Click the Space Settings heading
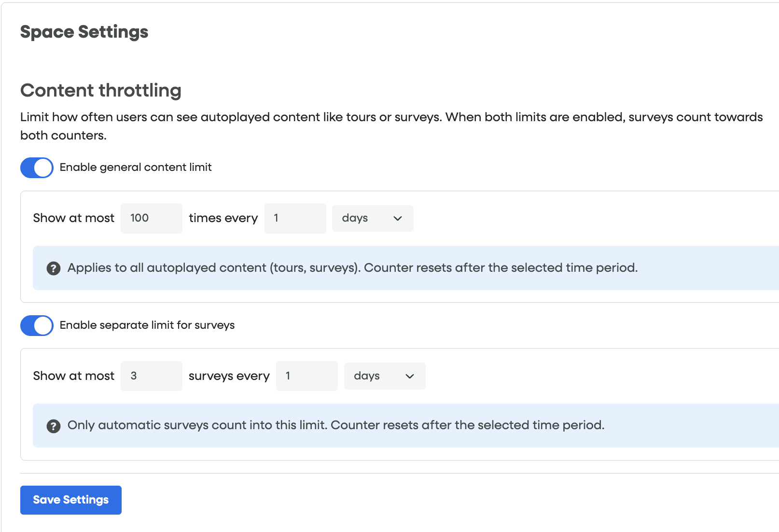The image size is (779, 532). tap(84, 32)
